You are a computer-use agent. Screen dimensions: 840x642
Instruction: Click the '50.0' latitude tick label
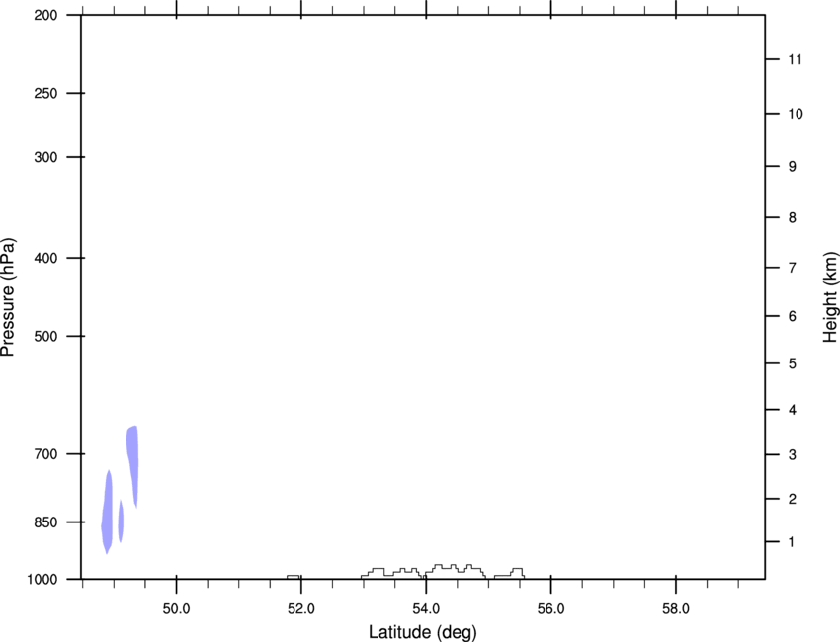coord(176,608)
